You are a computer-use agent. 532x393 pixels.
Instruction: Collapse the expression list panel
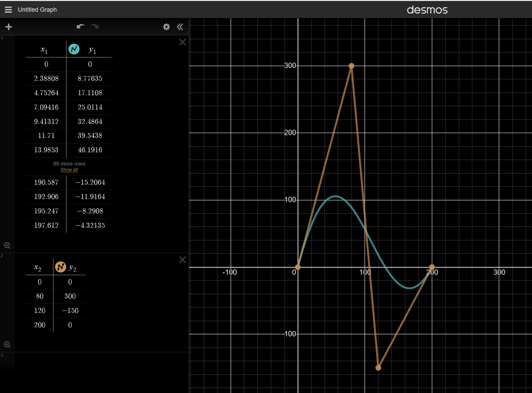[x=180, y=27]
